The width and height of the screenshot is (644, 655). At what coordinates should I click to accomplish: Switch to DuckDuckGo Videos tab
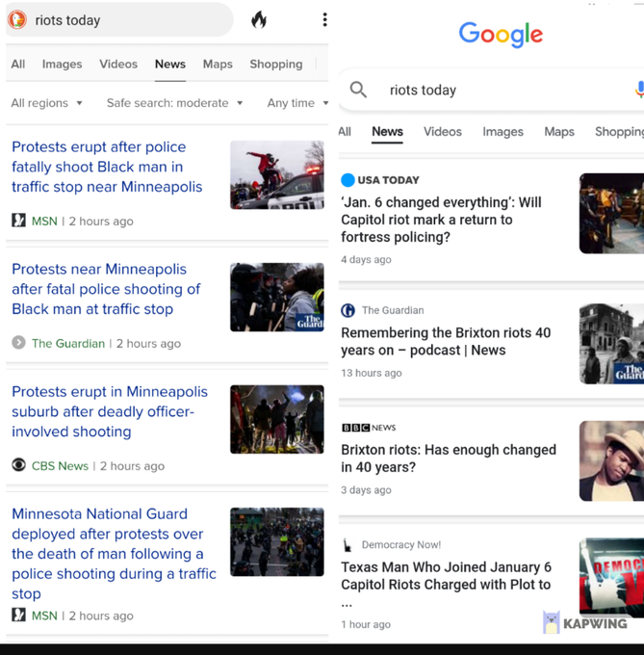click(118, 64)
